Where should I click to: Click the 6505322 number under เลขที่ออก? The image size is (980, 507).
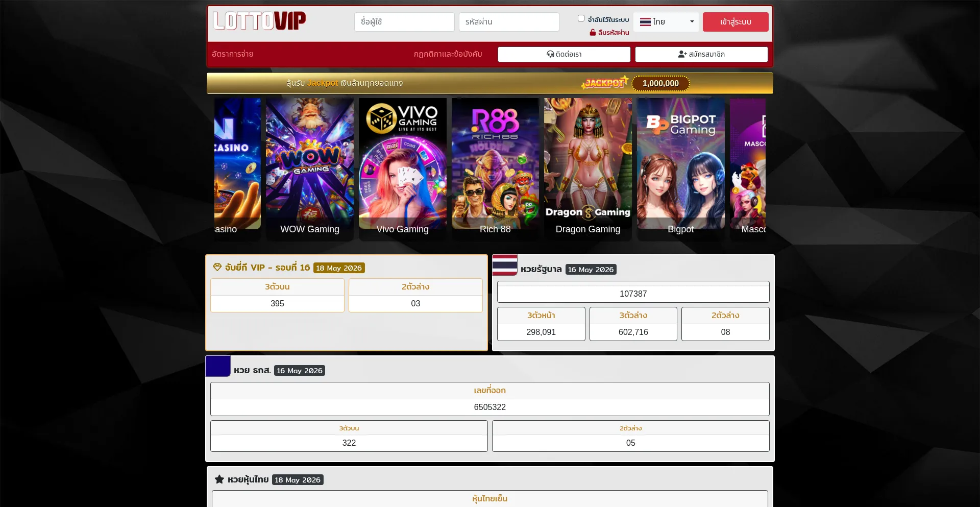490,407
